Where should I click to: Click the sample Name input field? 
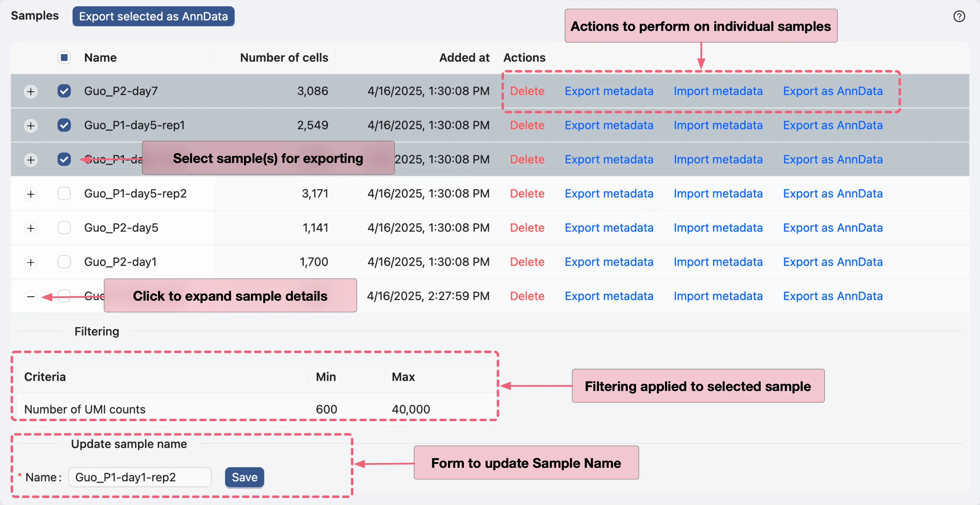click(x=140, y=477)
